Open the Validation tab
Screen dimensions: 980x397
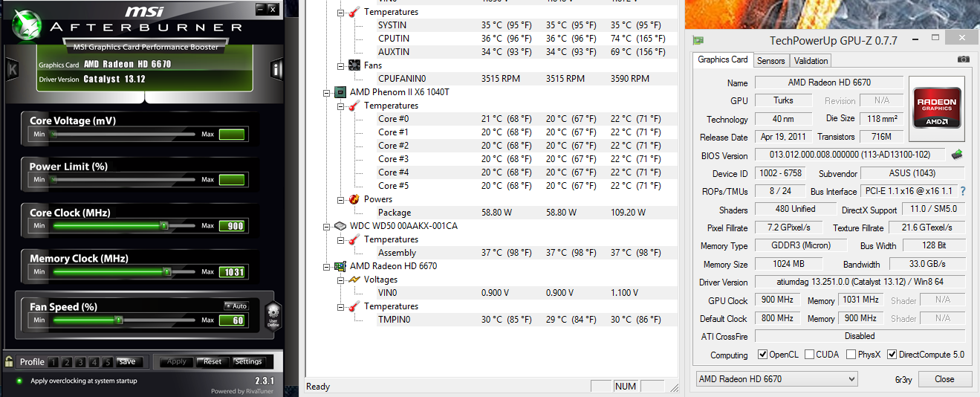click(811, 61)
